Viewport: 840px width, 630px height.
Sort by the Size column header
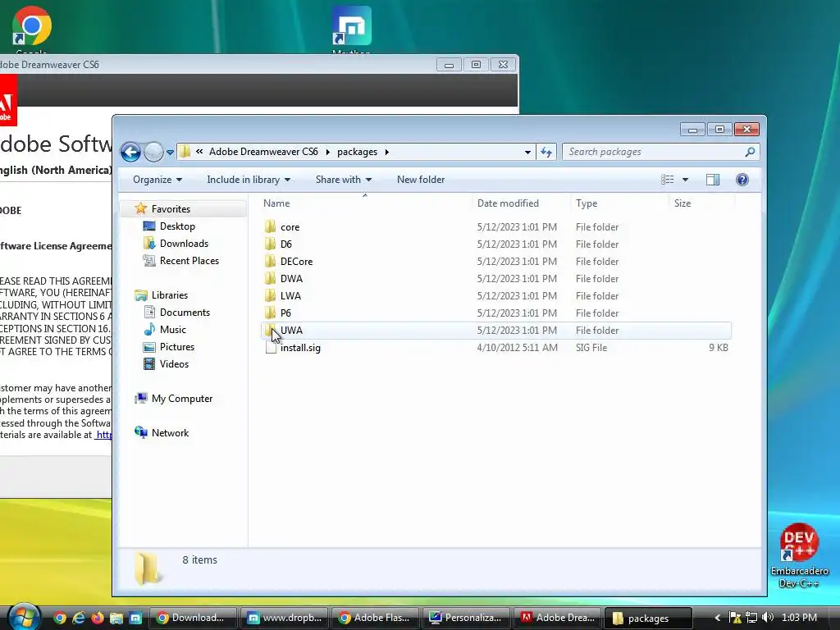click(682, 203)
